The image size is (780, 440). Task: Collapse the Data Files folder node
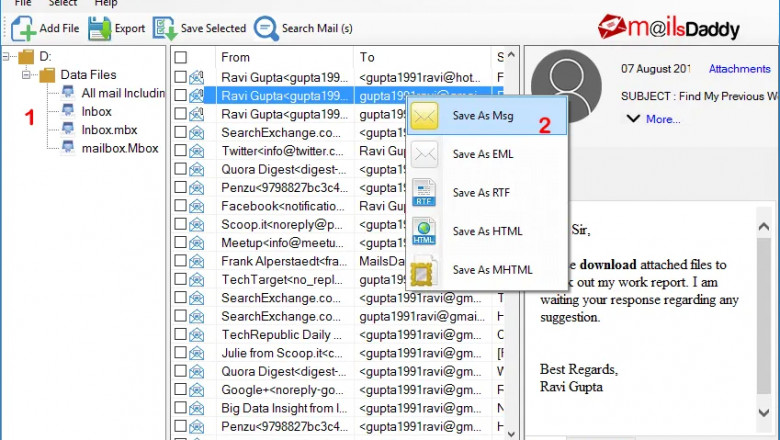pos(26,74)
